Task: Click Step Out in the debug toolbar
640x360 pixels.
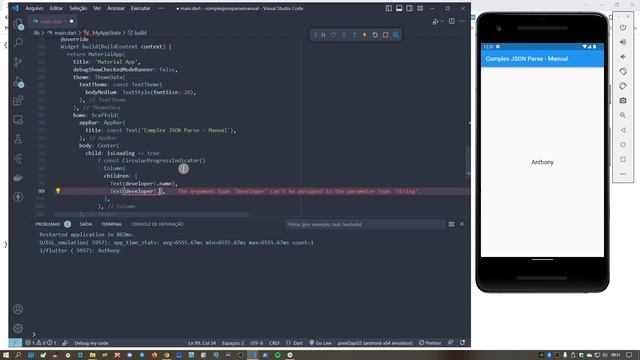Action: click(x=354, y=35)
